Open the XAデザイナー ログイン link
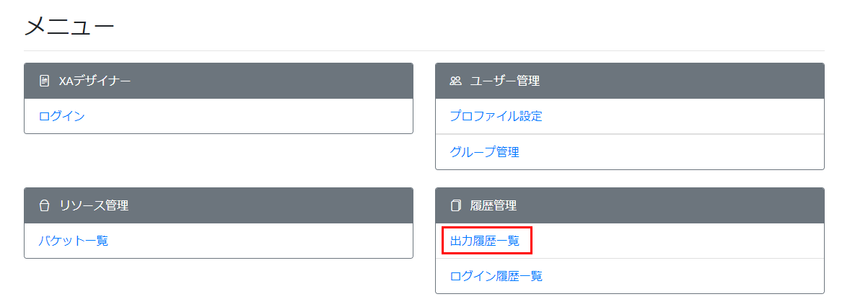The image size is (868, 307). 62,116
